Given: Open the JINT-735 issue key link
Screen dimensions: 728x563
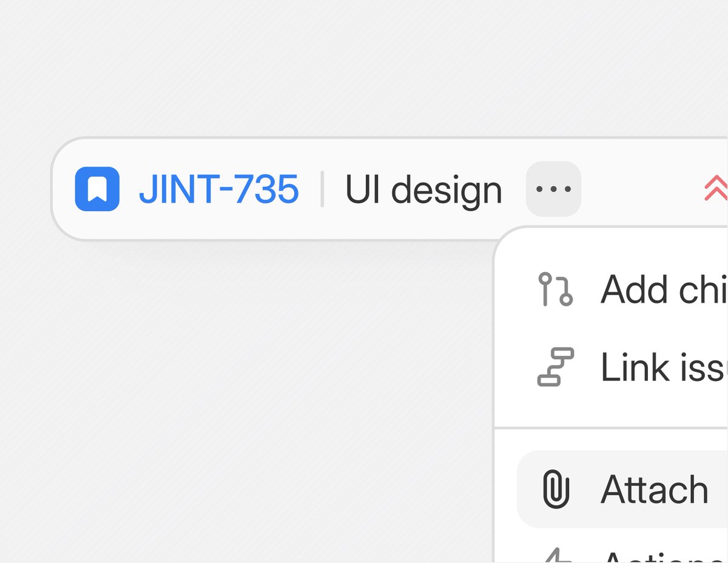Looking at the screenshot, I should point(218,189).
